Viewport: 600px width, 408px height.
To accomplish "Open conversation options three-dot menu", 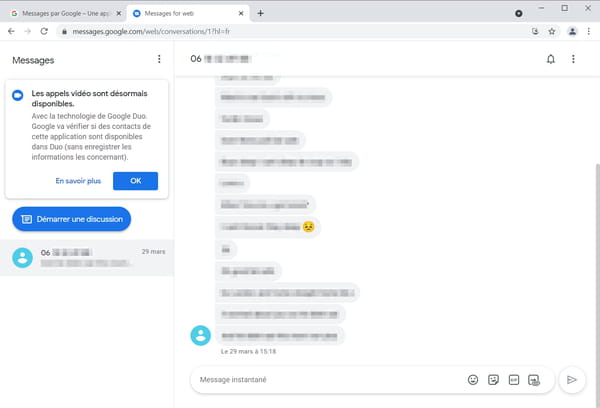I will 573,59.
